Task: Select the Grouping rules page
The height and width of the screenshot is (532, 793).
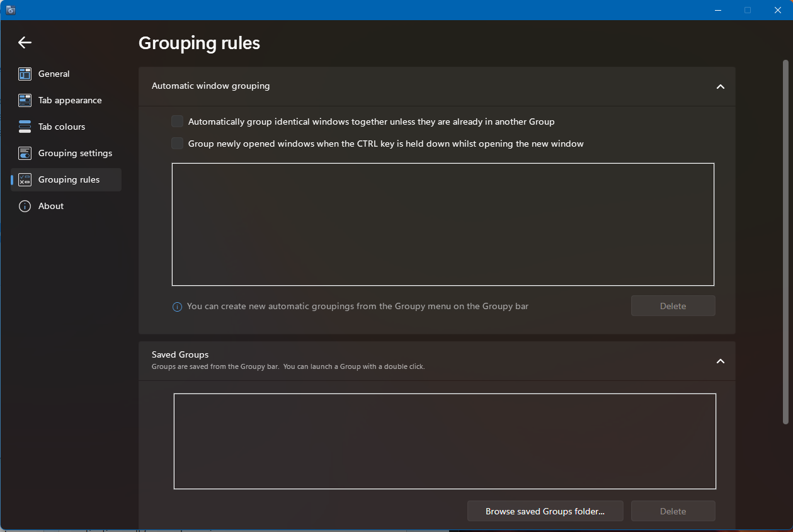Action: click(x=66, y=179)
